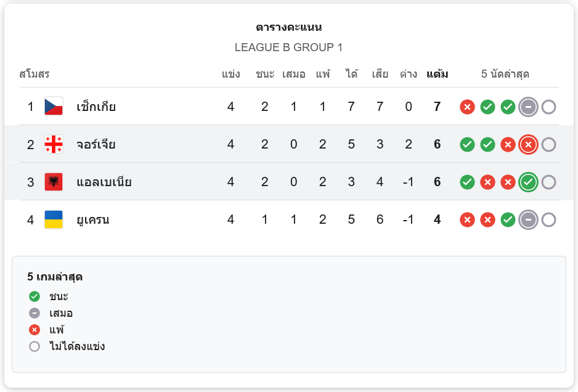Click the แต้ม points column header
Image resolution: width=578 pixels, height=392 pixels.
pyautogui.click(x=437, y=75)
